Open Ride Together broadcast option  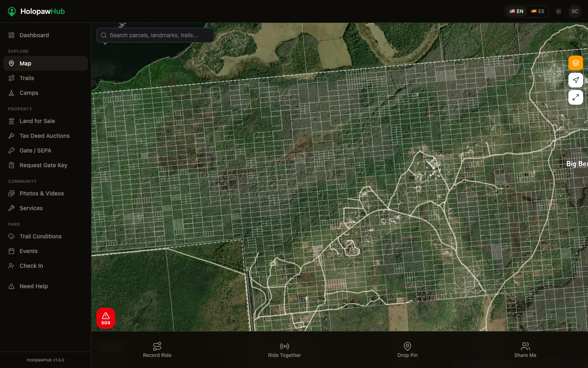point(284,350)
